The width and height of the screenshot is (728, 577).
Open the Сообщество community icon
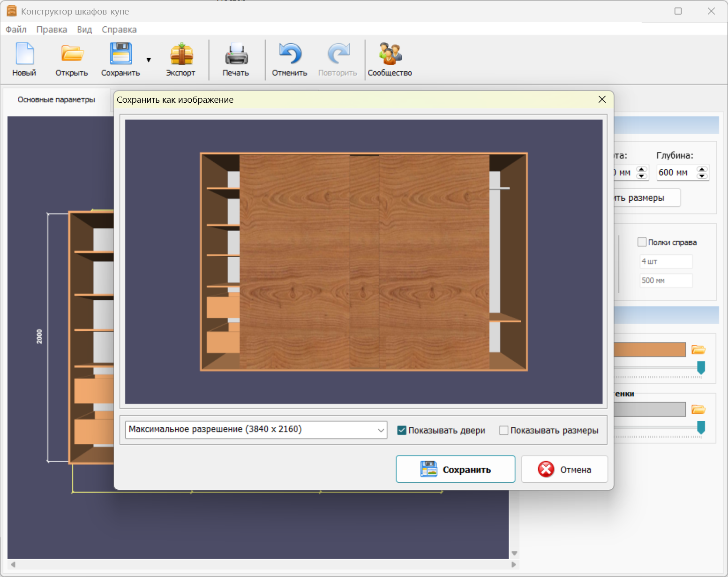(x=390, y=54)
